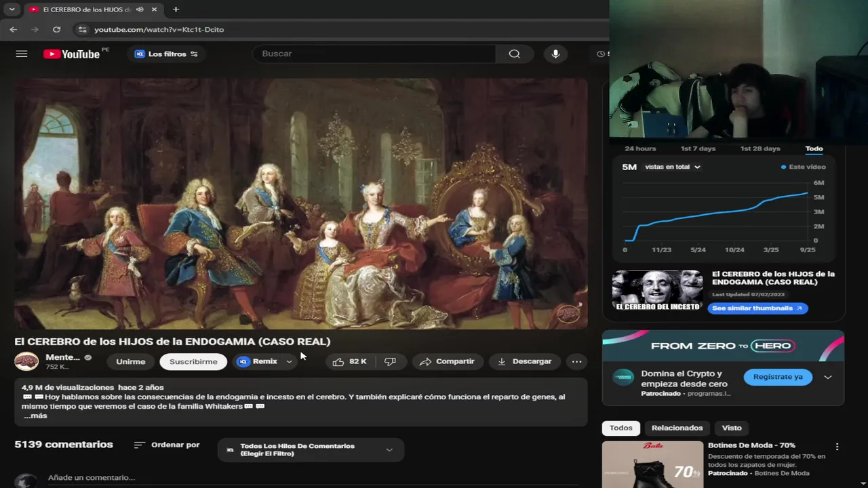Open the channel avatar of Mente
Viewport: 868px width, 488px height.
[x=27, y=361]
